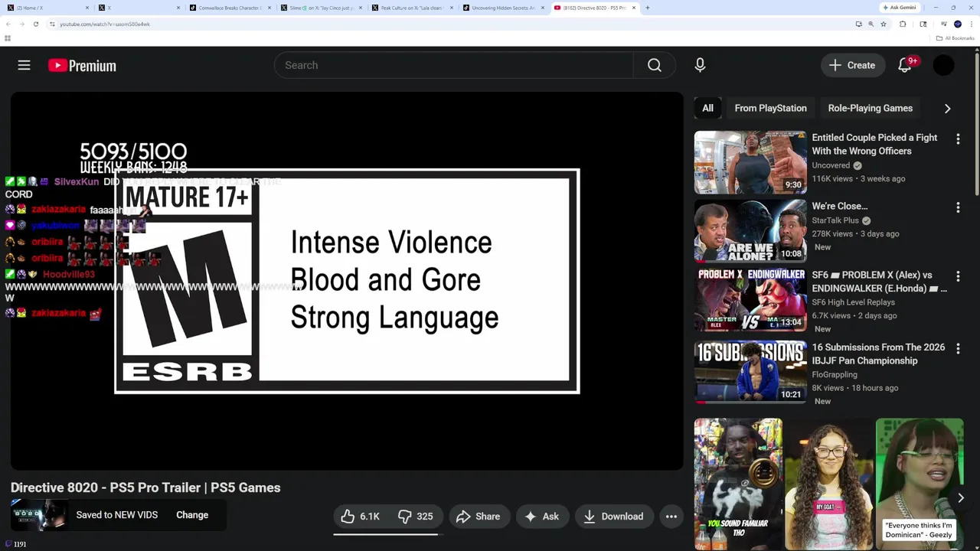The height and width of the screenshot is (551, 980).
Task: Open the account avatar menu
Action: click(943, 65)
